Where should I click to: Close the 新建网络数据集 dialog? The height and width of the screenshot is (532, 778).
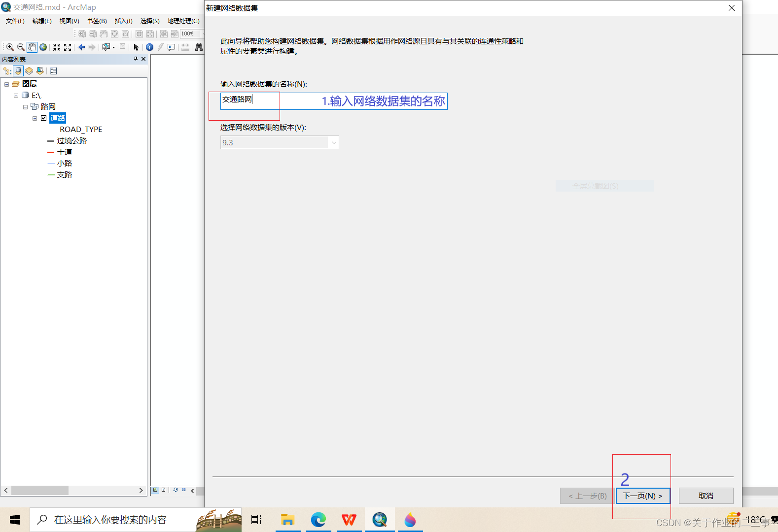point(732,8)
